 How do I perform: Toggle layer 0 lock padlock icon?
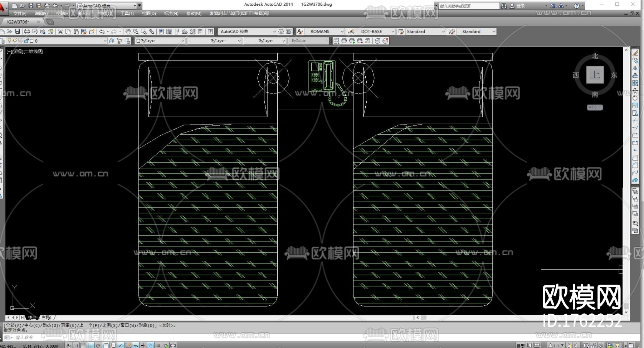click(26, 41)
